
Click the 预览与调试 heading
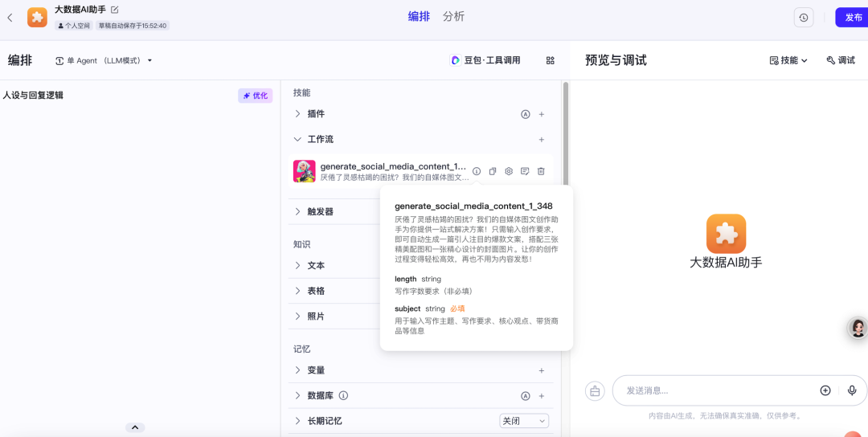[616, 60]
